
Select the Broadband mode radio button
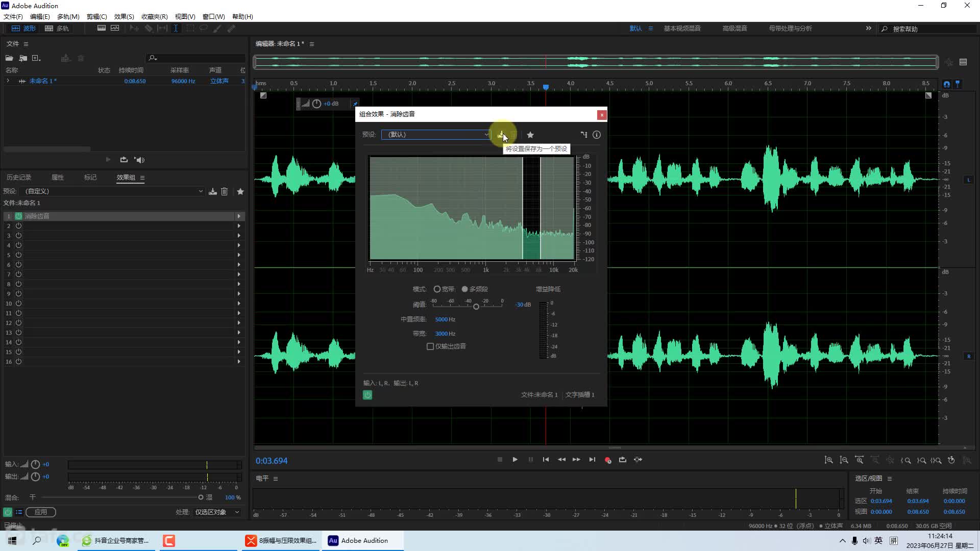tap(437, 289)
